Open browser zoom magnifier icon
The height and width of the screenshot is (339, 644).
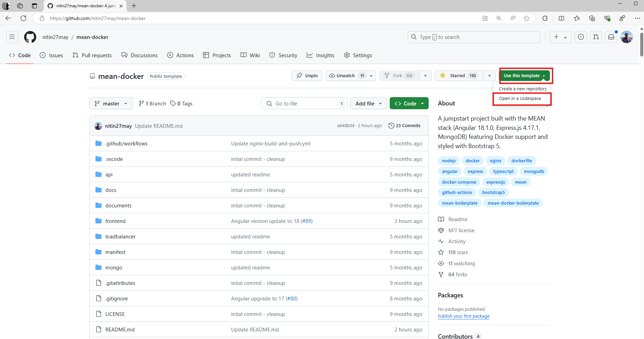point(499,18)
